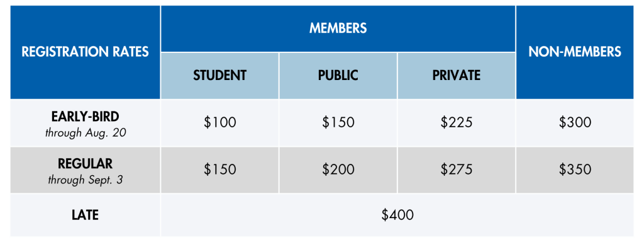Screen dimensions: 644x242
Task: Click the late $400 rate
Action: point(397,215)
